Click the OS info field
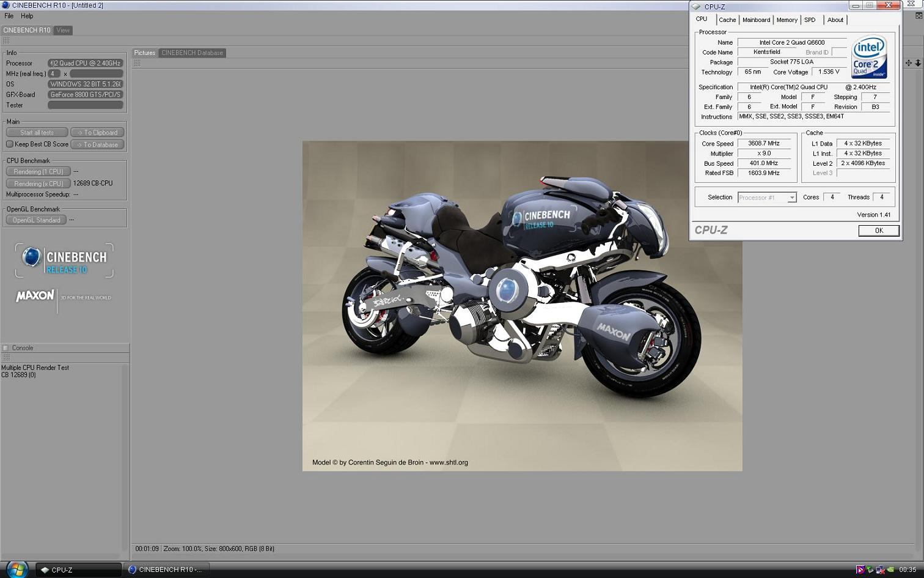Image resolution: width=924 pixels, height=578 pixels. pos(86,84)
